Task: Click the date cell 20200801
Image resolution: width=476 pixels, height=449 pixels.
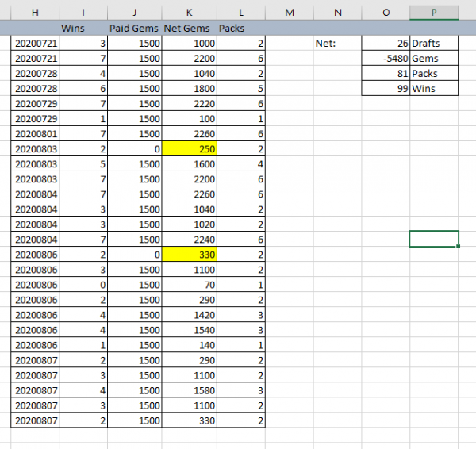Action: pos(36,133)
